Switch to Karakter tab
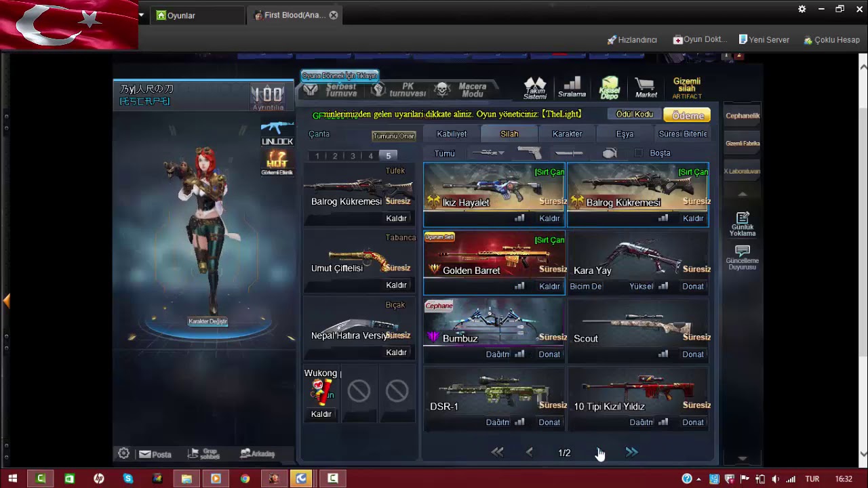The width and height of the screenshot is (868, 488). 567,134
